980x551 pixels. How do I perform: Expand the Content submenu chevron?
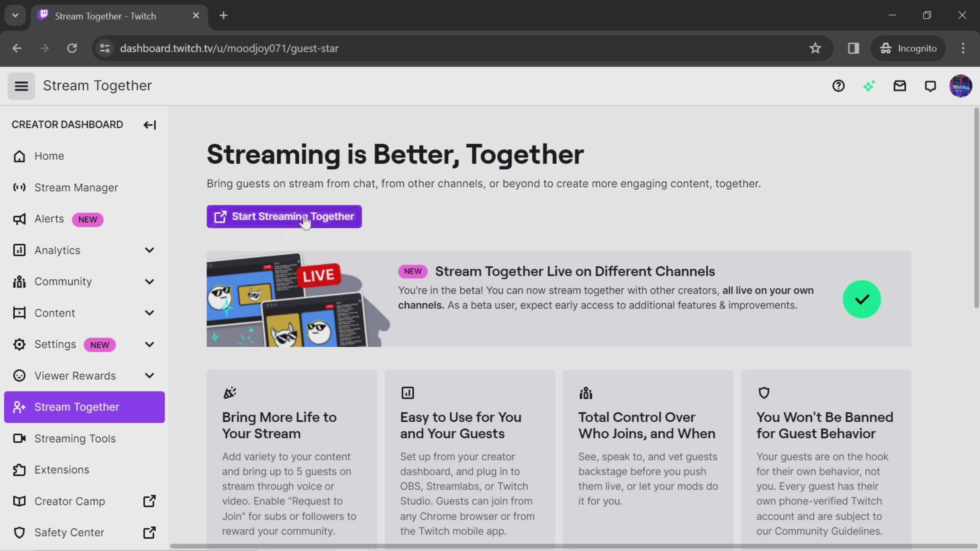click(150, 313)
